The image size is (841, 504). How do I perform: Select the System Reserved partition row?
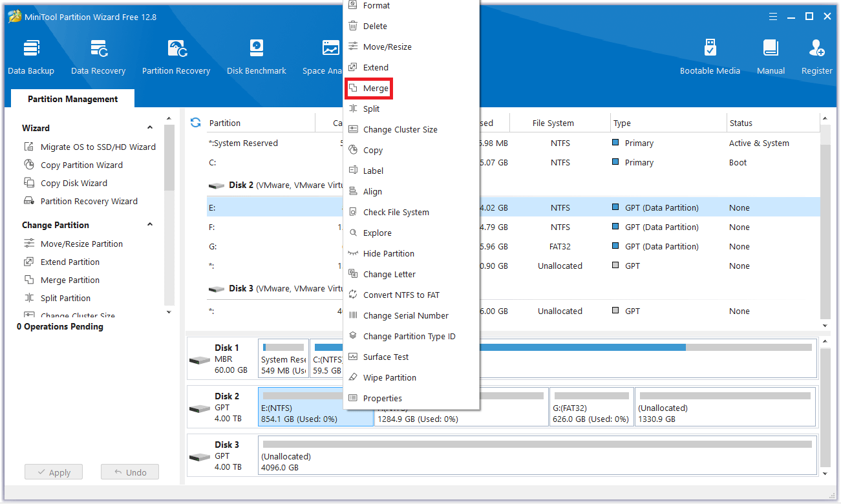pos(513,143)
